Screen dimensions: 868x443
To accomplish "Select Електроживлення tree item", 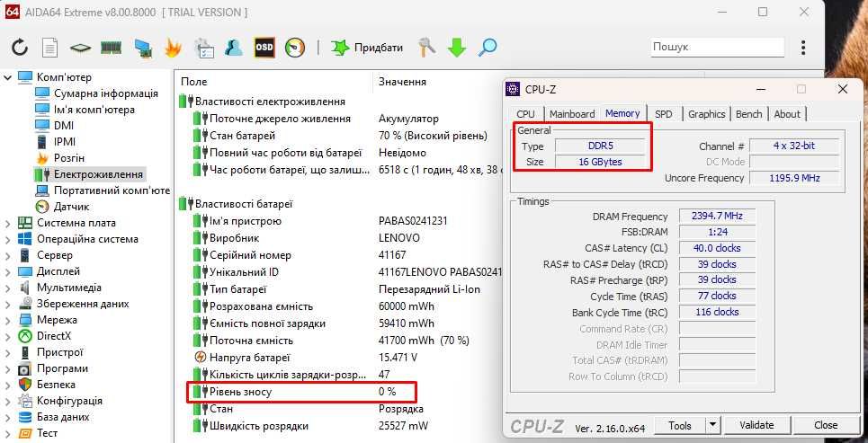I will [98, 174].
